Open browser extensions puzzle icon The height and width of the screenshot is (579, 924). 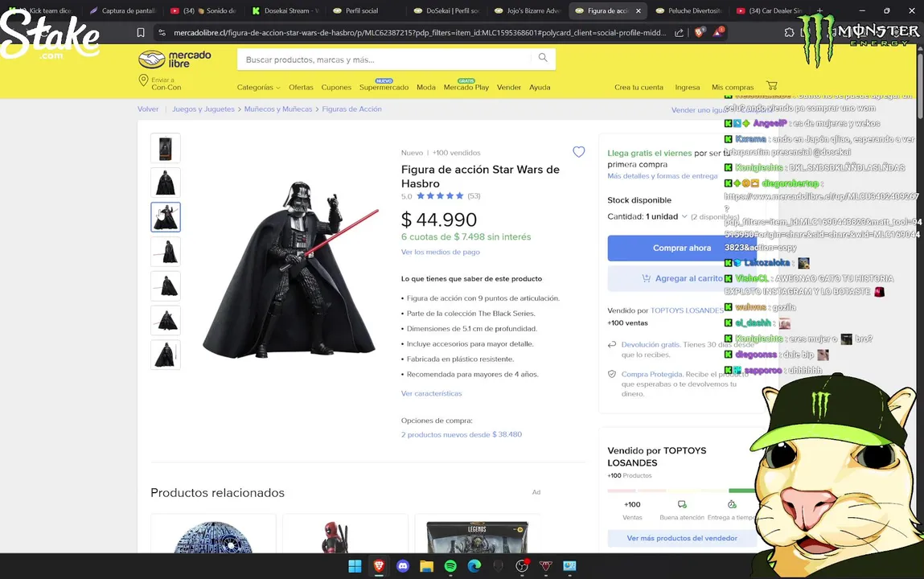[x=789, y=32]
